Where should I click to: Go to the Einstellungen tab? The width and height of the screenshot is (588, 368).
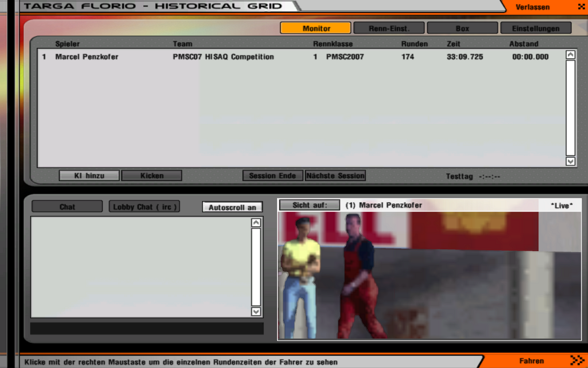536,28
